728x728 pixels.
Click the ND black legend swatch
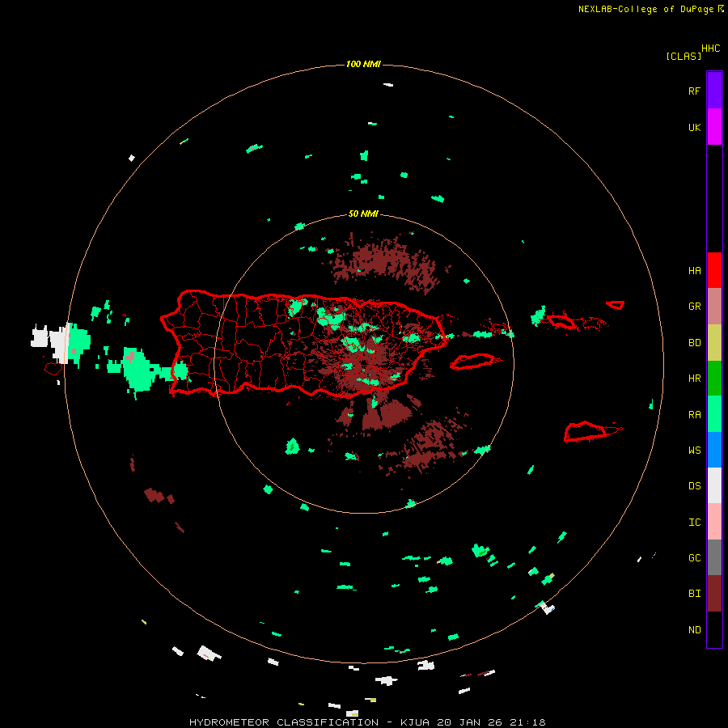[714, 629]
